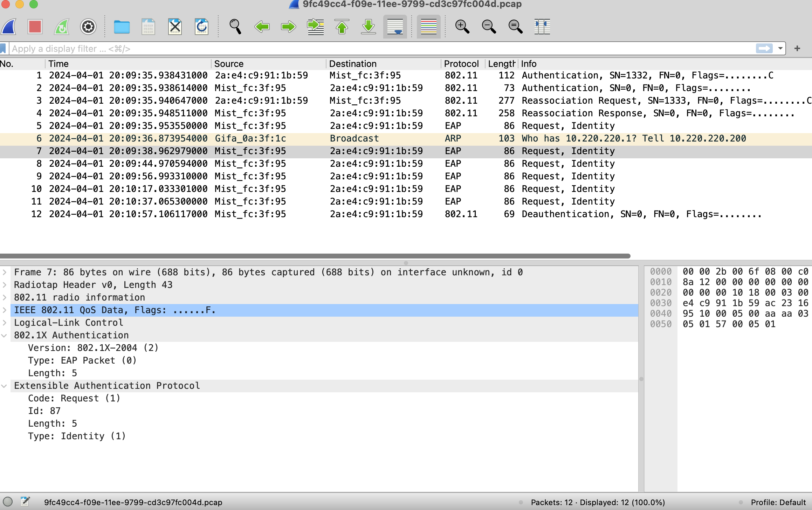Screen dimensions: 812x510
Task: Click the plus add filter button
Action: [797, 48]
